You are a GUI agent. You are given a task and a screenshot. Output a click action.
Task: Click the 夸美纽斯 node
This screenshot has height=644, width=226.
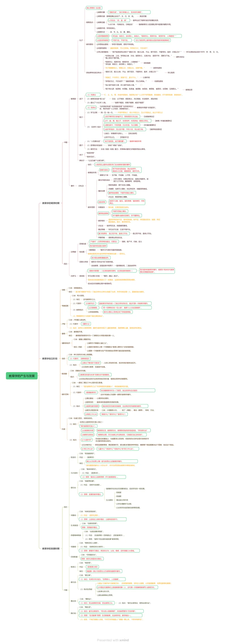click(x=65, y=306)
